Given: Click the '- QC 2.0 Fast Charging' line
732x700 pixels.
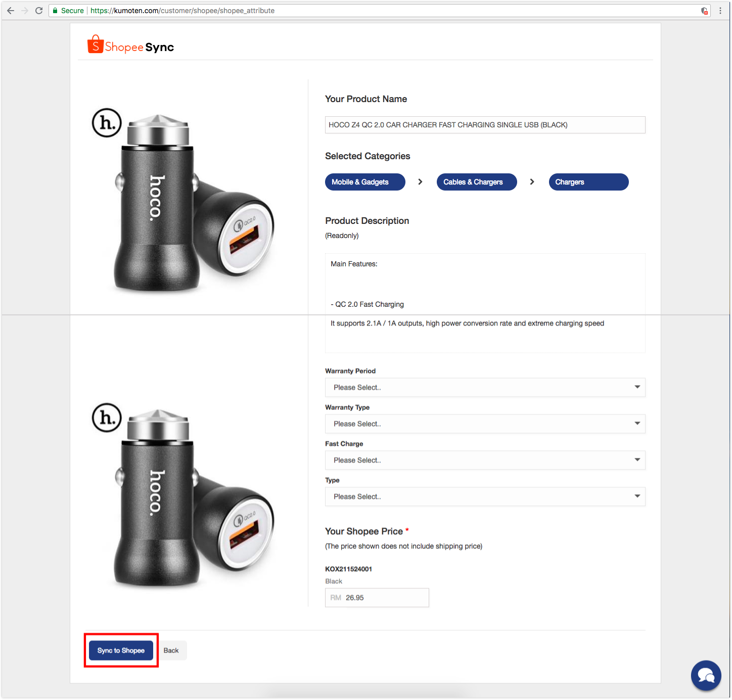Looking at the screenshot, I should coord(367,304).
